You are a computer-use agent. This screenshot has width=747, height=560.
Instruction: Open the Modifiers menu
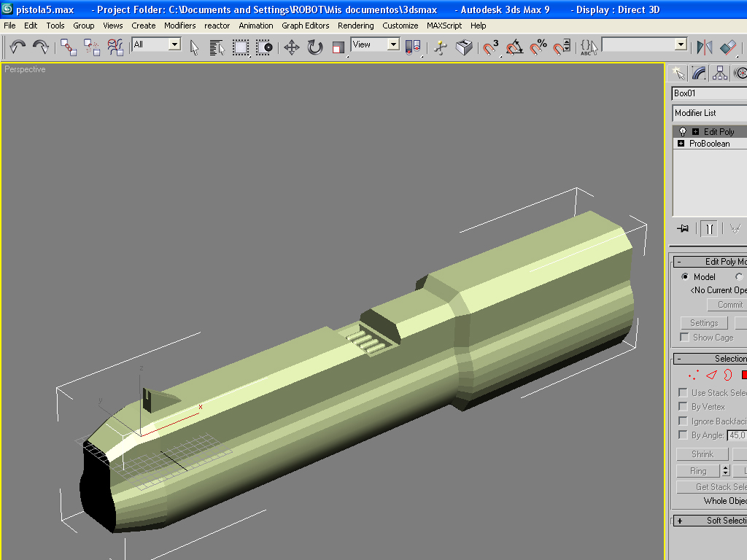point(179,26)
